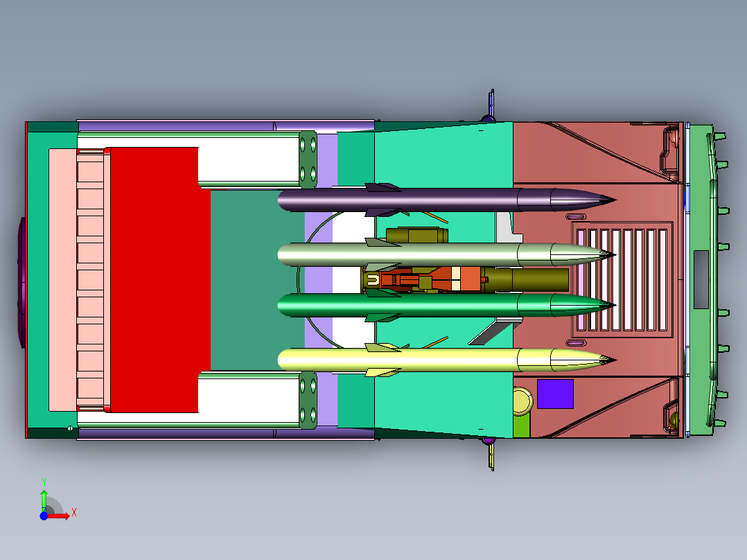Select the yellow cylindrical cap beside purple square
The width and height of the screenshot is (747, 560).
(x=522, y=401)
